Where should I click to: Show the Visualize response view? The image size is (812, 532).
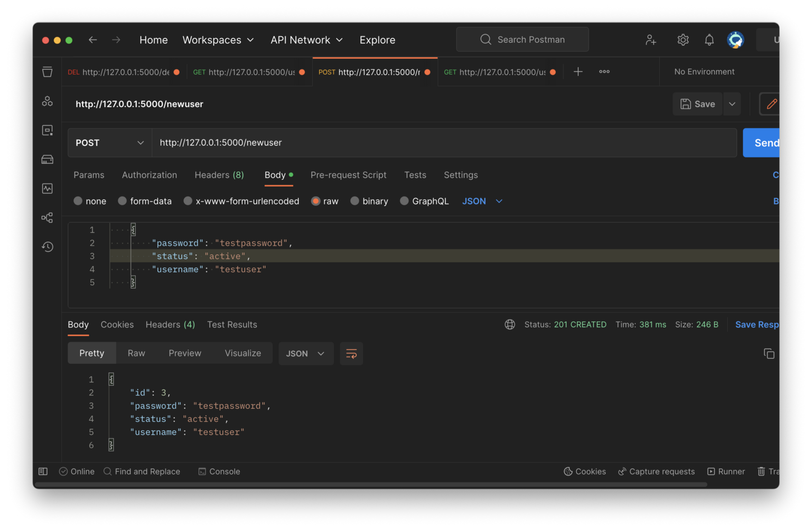click(x=243, y=353)
